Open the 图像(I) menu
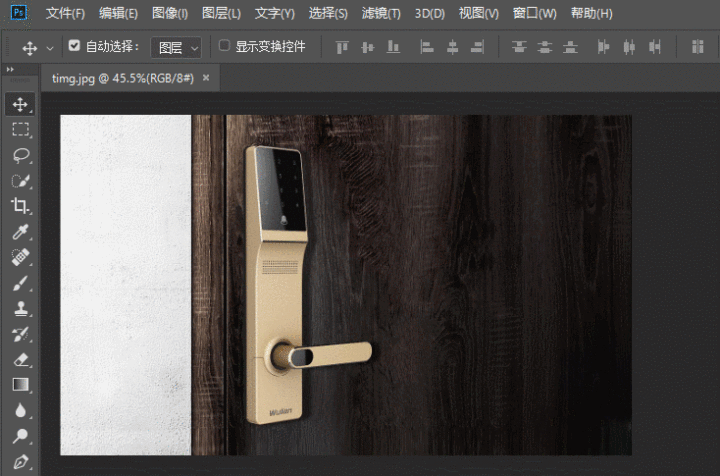The image size is (720, 476). click(170, 14)
